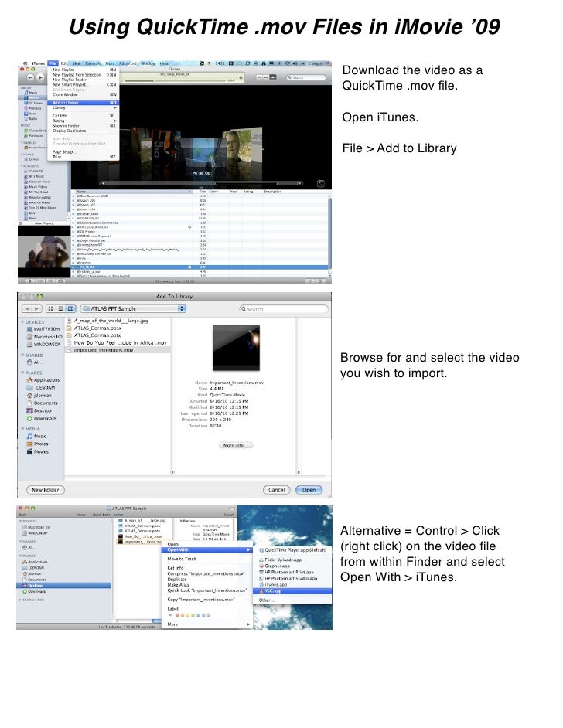Viewport: 563px width, 728px height.
Task: Click Forward arrow in Add To Library dialog
Action: (36, 309)
